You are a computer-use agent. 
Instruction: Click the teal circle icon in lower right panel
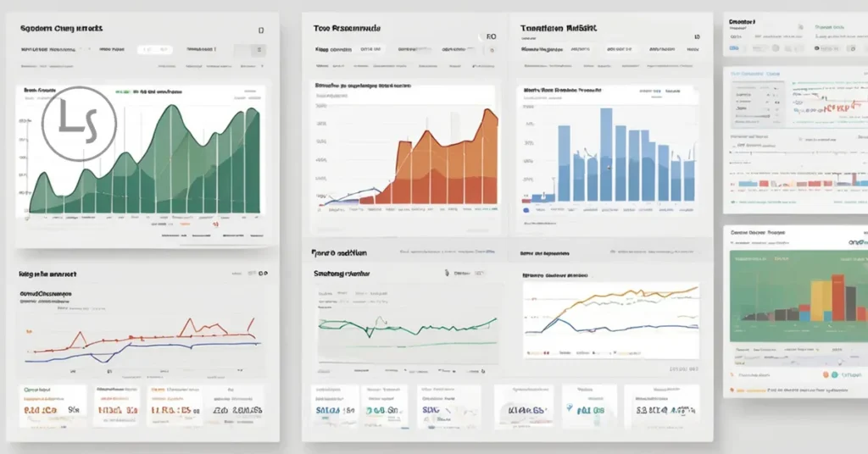835,374
